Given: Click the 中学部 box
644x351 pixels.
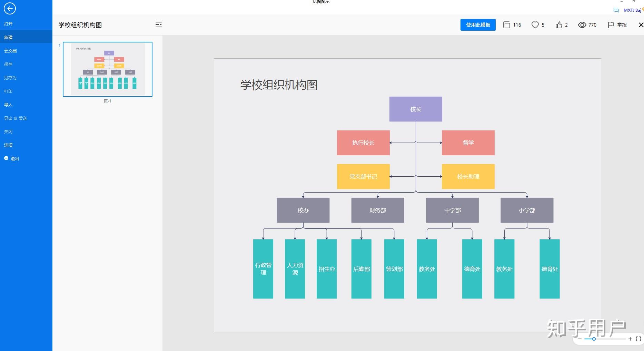Looking at the screenshot, I should click(x=452, y=210).
